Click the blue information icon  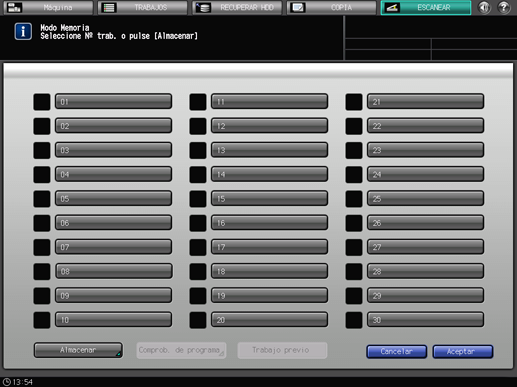23,32
